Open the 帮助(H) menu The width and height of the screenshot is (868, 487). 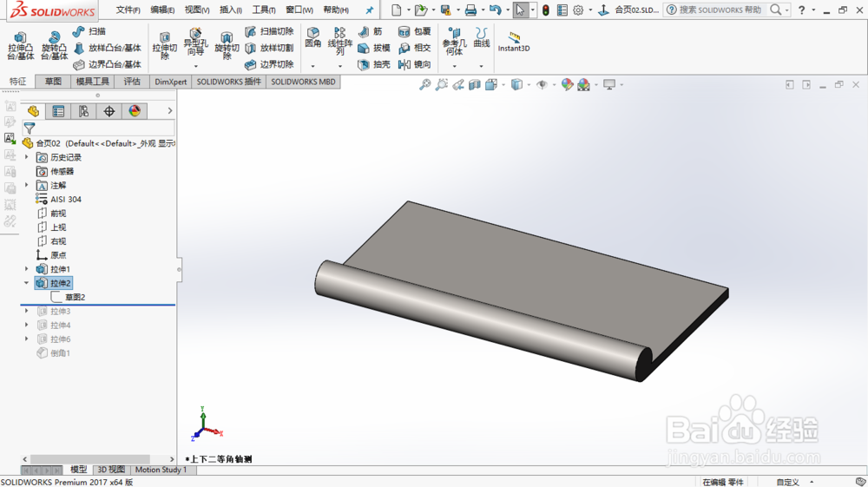pyautogui.click(x=336, y=10)
